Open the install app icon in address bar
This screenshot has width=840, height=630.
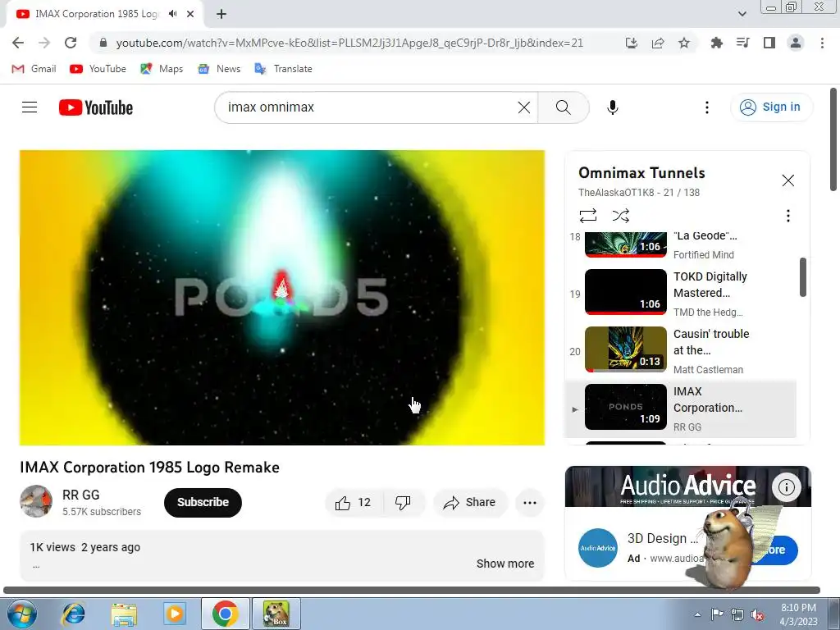632,43
